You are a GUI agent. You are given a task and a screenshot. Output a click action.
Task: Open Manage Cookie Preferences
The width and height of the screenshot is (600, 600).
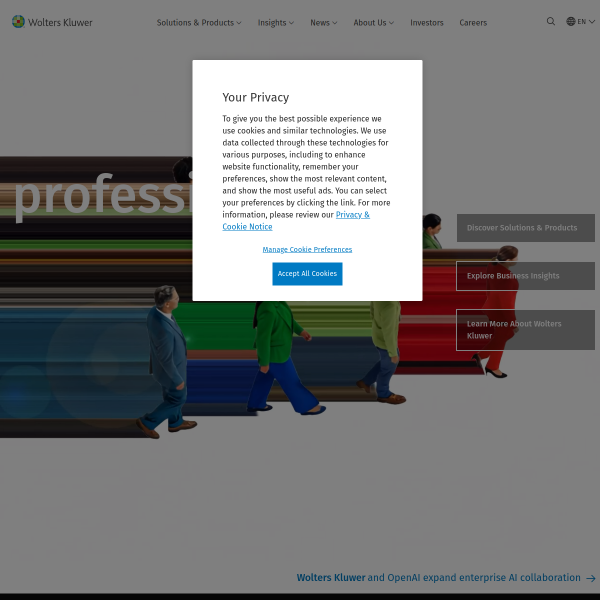click(x=307, y=249)
